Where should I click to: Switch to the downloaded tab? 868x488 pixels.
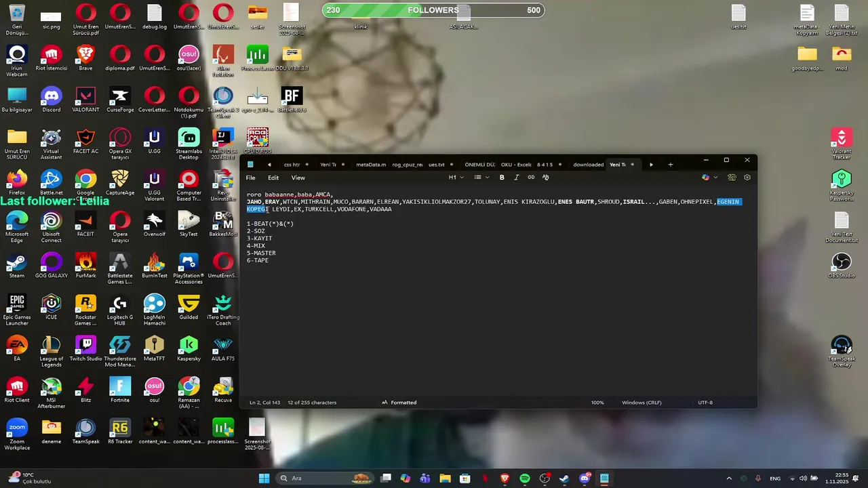click(588, 165)
